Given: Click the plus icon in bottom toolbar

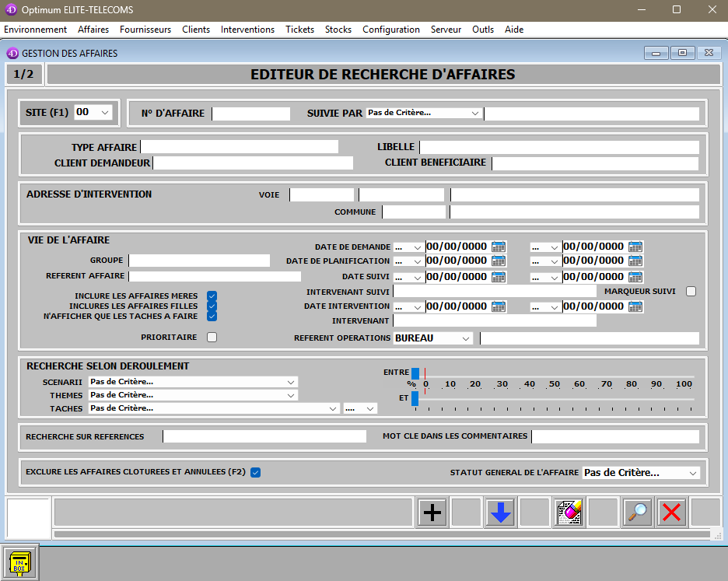Looking at the screenshot, I should click(x=432, y=513).
